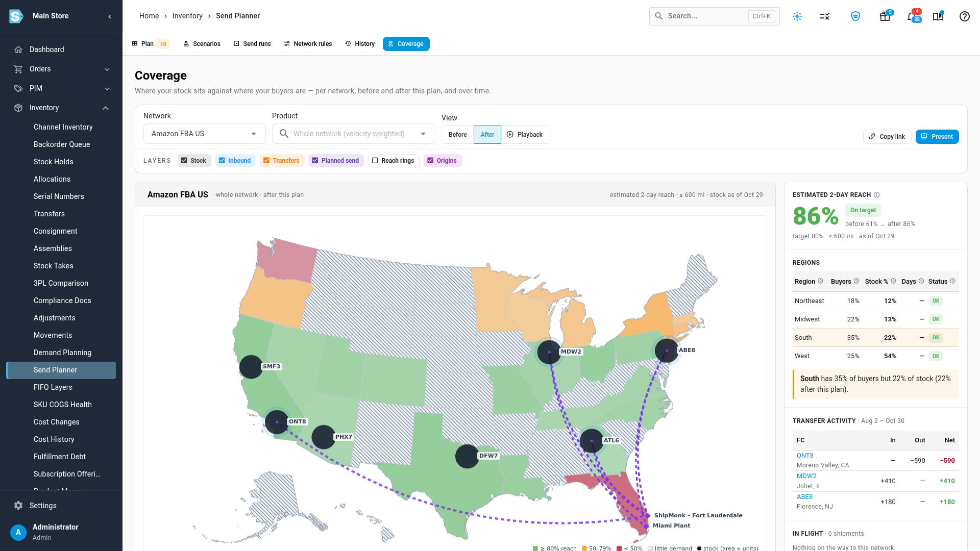Click the Orders cart icon

pyautogui.click(x=18, y=69)
